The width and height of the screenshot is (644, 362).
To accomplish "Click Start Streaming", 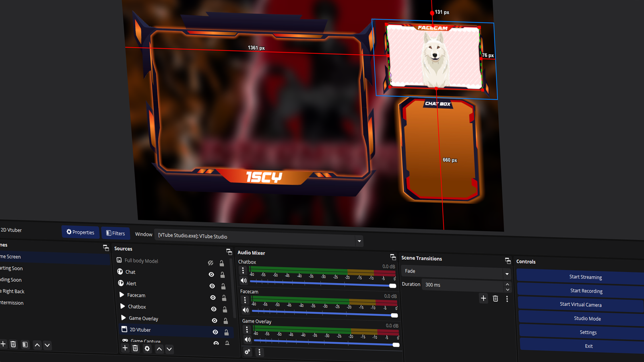I will pos(585,277).
